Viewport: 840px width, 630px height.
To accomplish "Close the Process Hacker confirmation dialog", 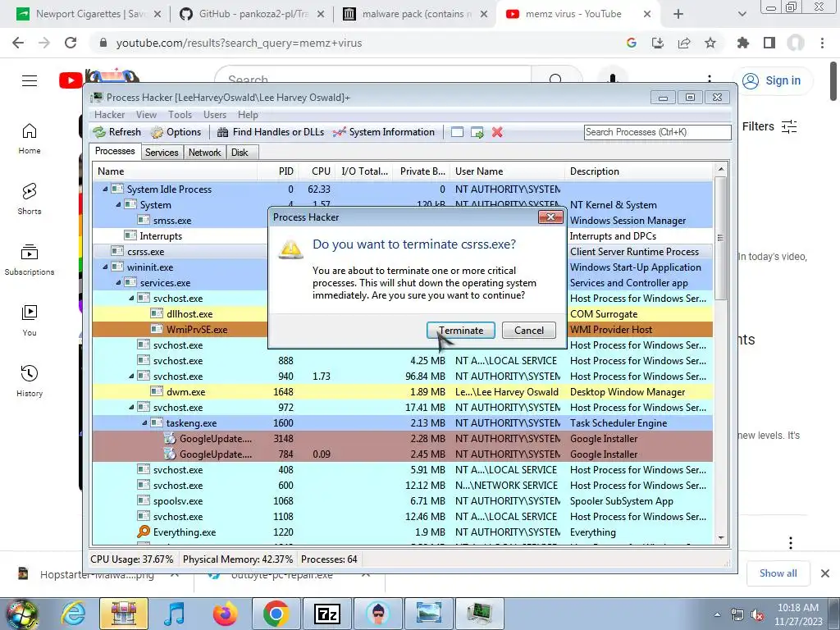I will (x=550, y=217).
